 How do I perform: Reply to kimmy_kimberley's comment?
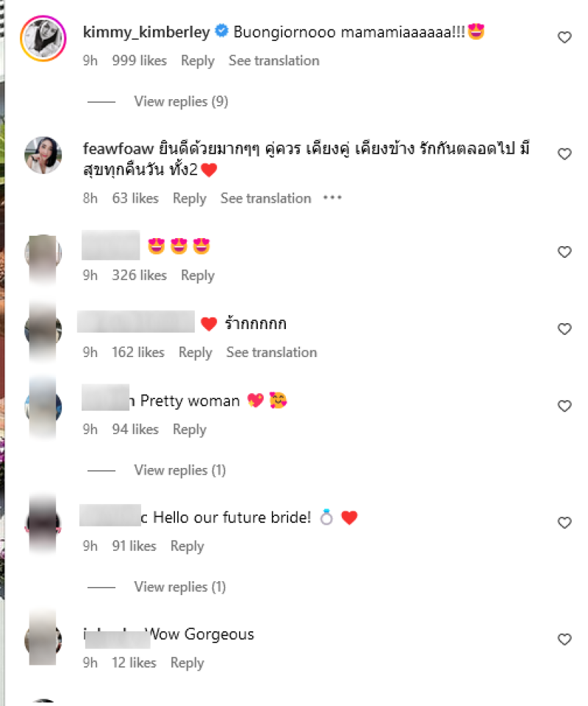[x=198, y=61]
